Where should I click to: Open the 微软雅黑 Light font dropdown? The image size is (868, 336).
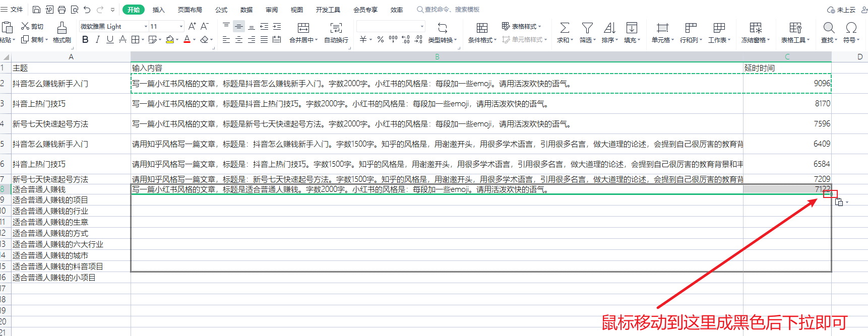[146, 26]
